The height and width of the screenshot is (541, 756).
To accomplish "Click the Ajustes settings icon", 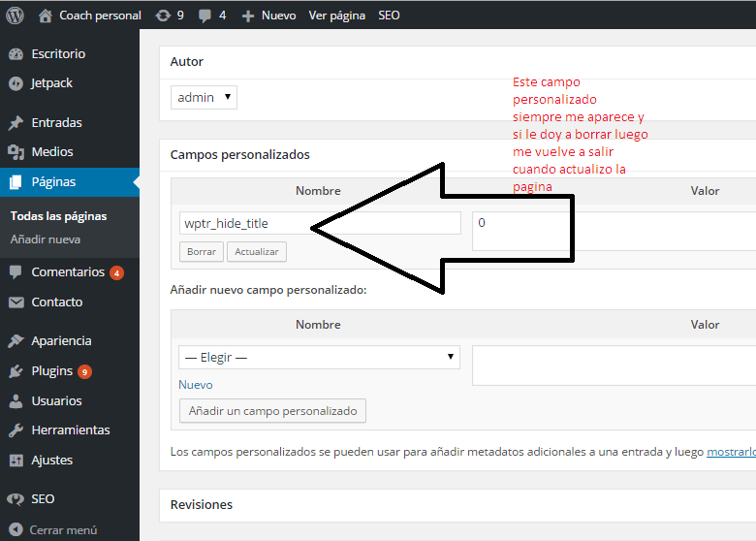I will [16, 461].
